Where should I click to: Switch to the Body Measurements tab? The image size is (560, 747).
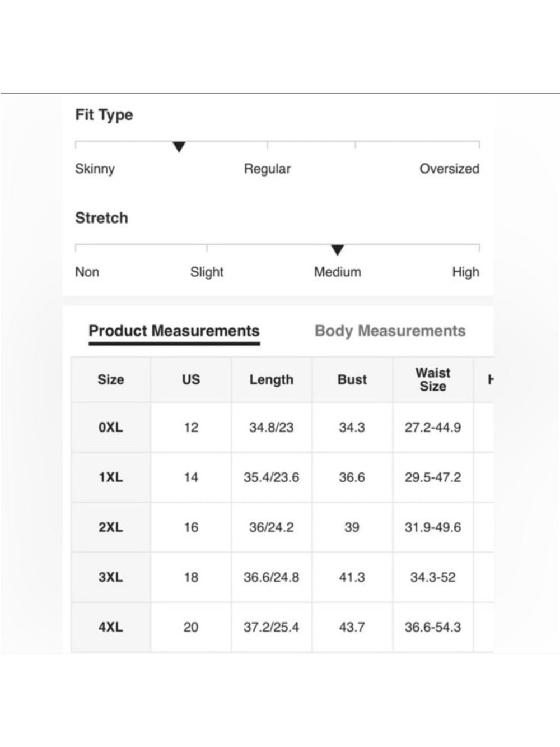(390, 331)
